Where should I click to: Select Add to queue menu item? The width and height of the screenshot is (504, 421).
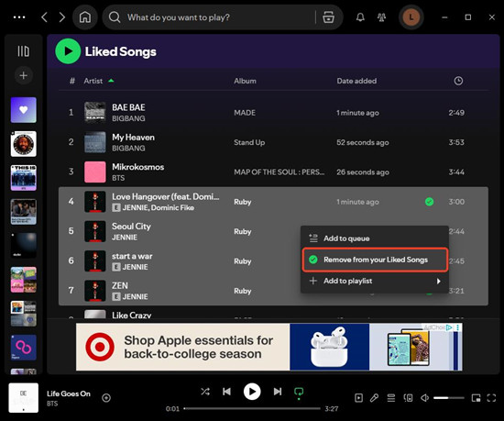[375, 238]
